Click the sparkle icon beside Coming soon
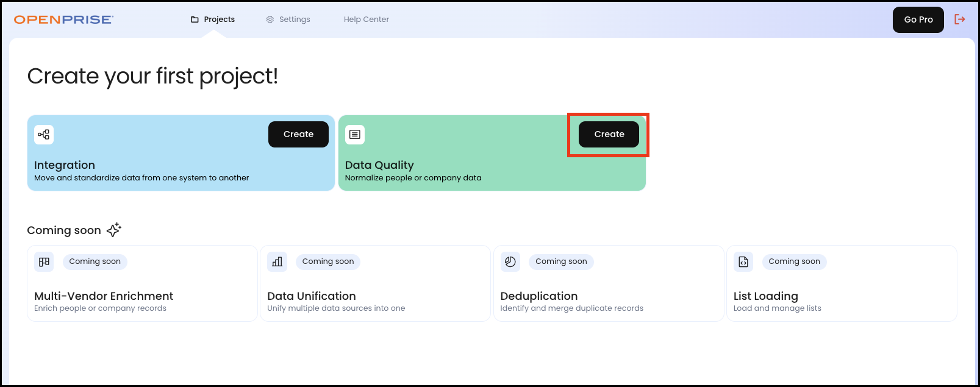This screenshot has width=980, height=387. [x=114, y=230]
